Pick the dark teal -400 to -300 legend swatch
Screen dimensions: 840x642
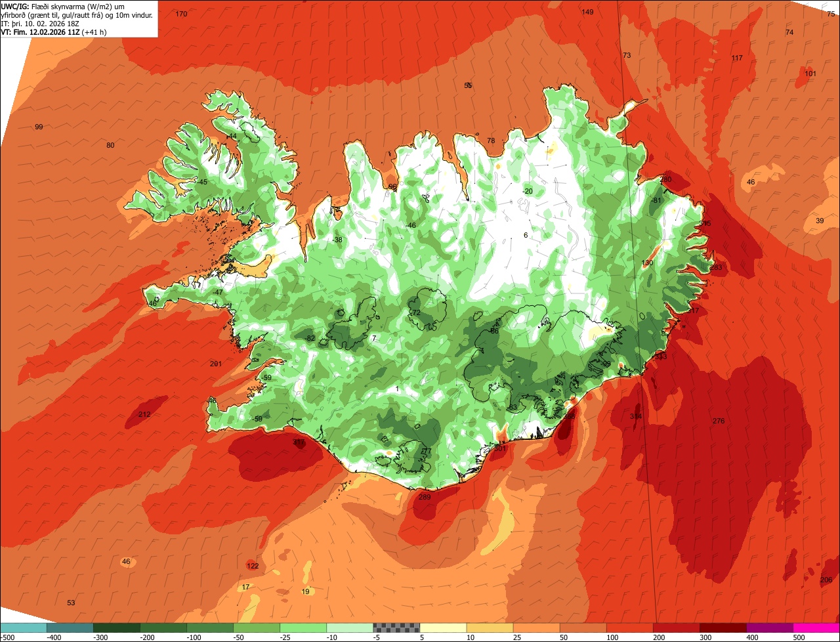[x=70, y=628]
